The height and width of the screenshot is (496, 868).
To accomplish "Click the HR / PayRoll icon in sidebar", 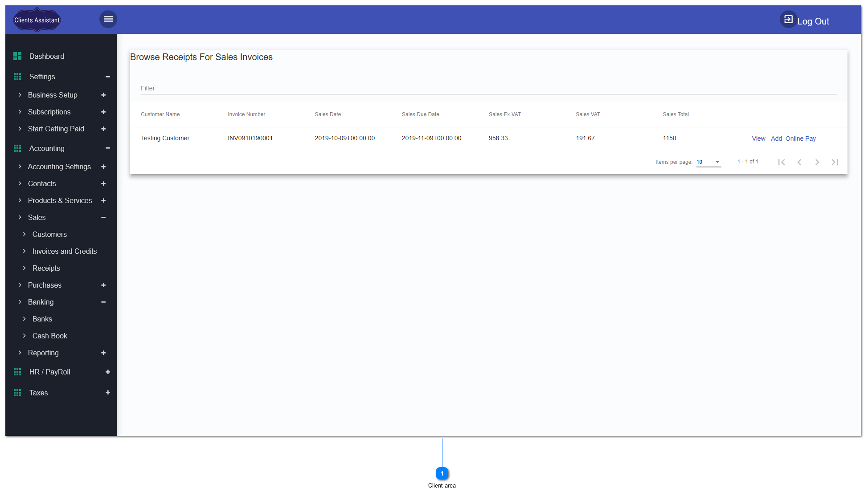I will [x=16, y=372].
